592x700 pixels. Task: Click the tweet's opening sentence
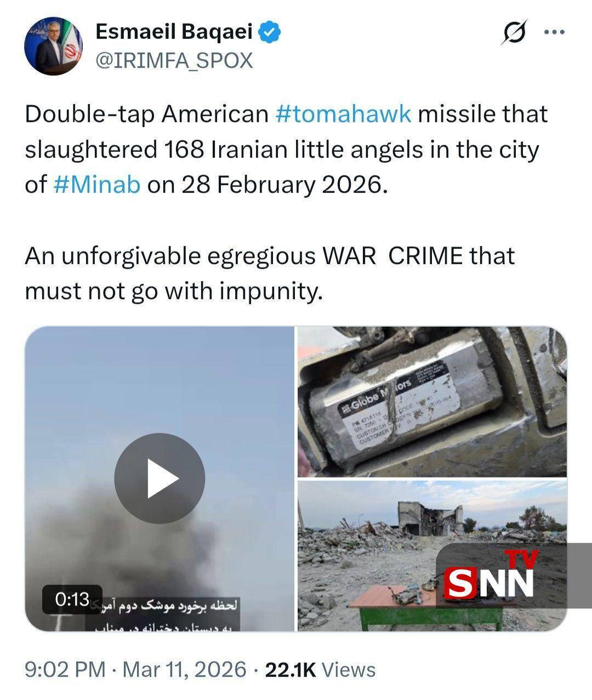point(286,149)
